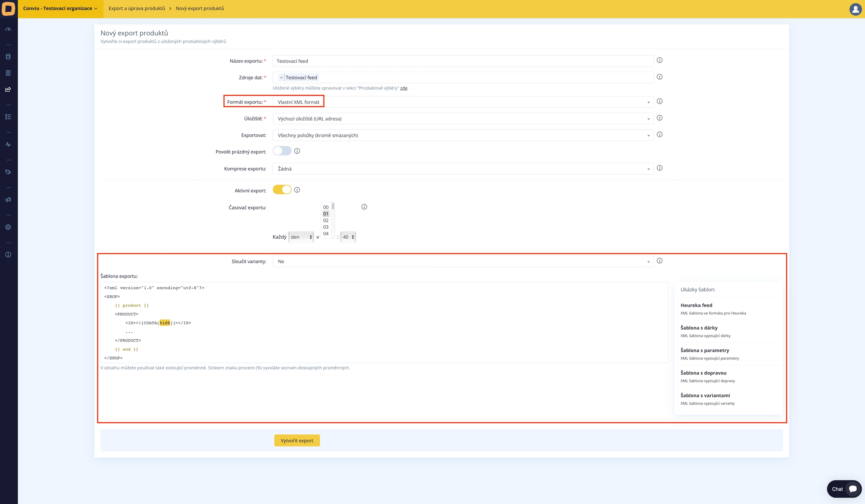Open the price tags sidebar icon

click(8, 172)
